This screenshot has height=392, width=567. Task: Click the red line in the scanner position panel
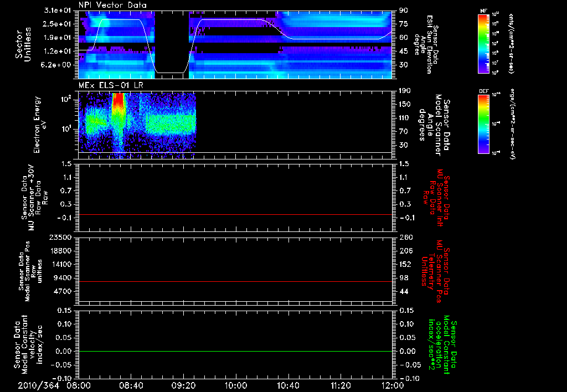(x=235, y=281)
